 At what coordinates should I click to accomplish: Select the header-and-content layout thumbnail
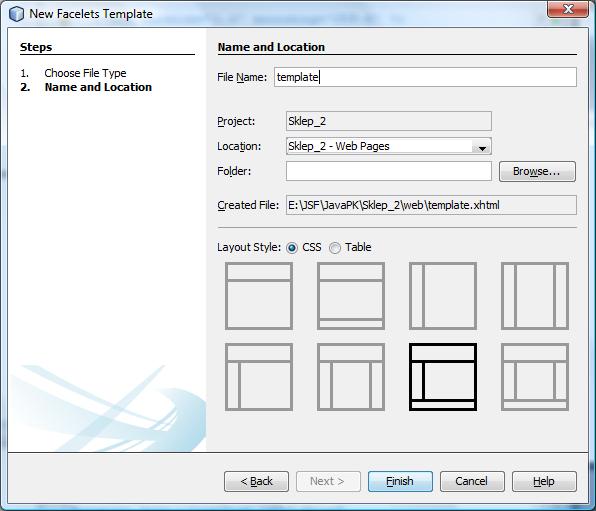pos(259,296)
